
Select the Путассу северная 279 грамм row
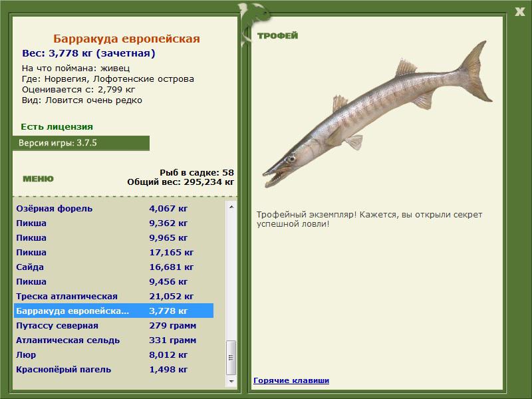[114, 325]
